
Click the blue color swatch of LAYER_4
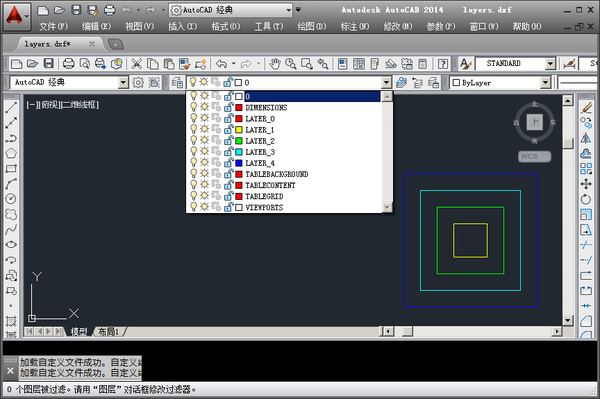click(239, 163)
